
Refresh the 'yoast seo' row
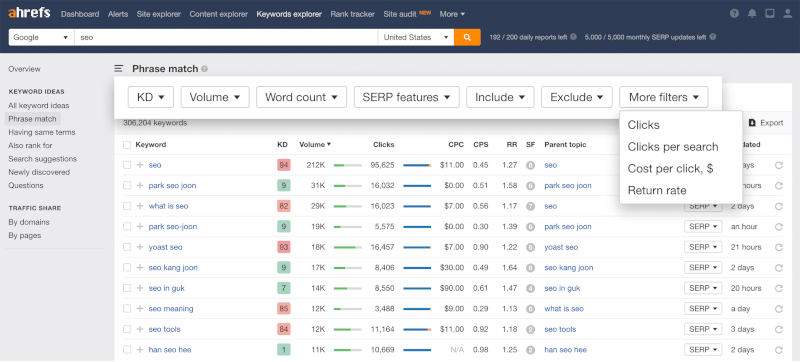point(779,247)
